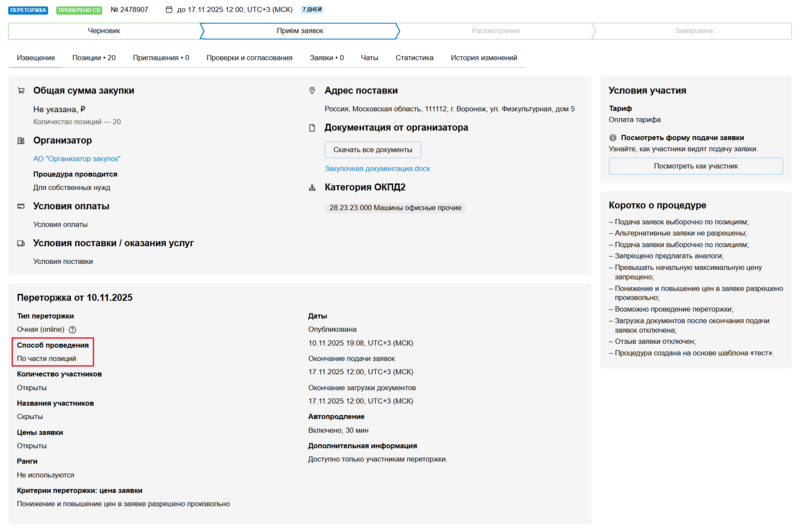Click the help icon next to Очная (online)

(x=72, y=329)
